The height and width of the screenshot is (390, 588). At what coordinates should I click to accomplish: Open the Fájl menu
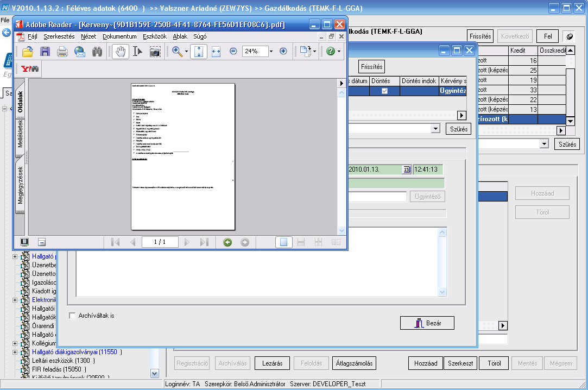tap(32, 36)
